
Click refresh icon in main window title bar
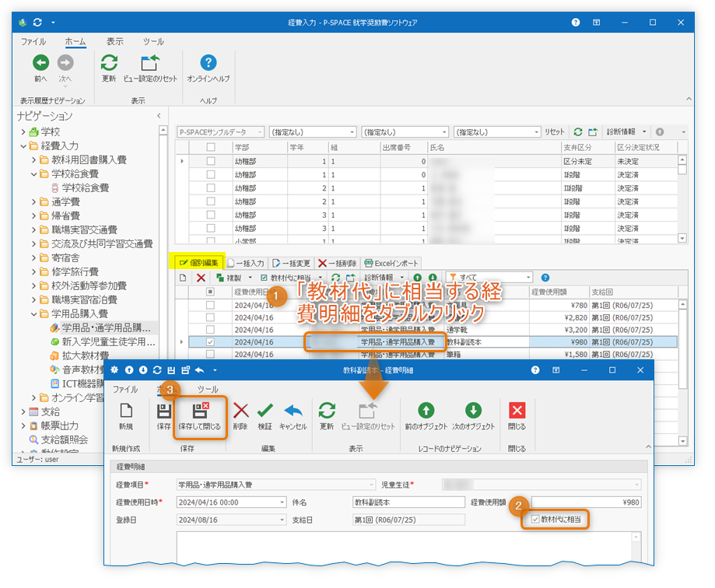[38, 23]
